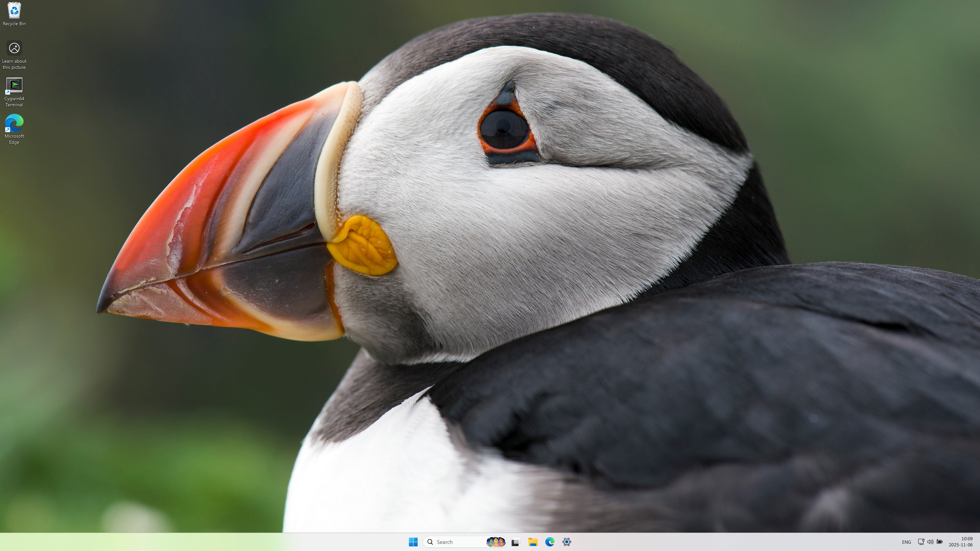The image size is (980, 551).
Task: Click the Learn about this picture icon
Action: coord(14,48)
